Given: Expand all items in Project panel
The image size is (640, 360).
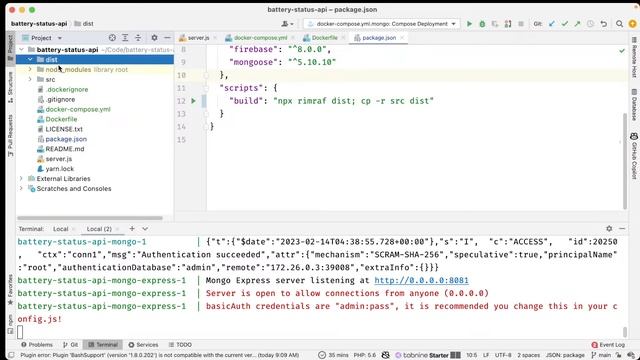Looking at the screenshot, I should click(125, 38).
